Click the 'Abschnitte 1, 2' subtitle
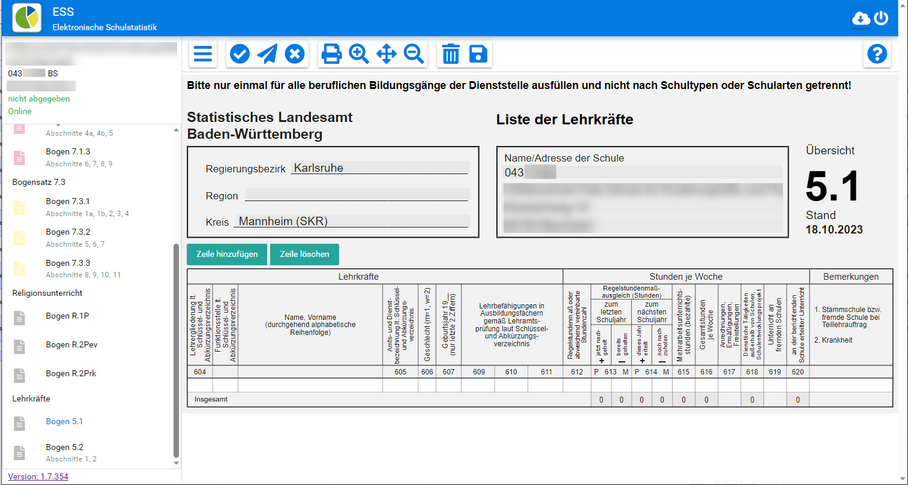The height and width of the screenshot is (485, 908). click(x=71, y=459)
